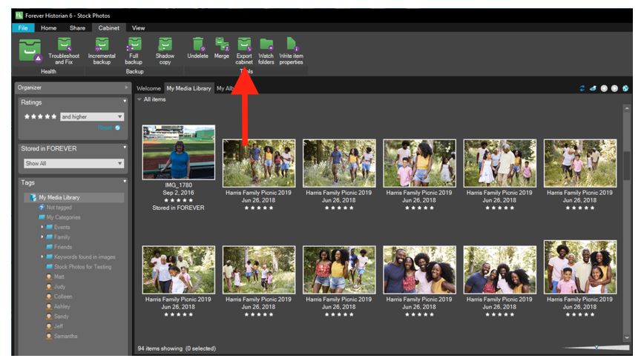Click the forward navigation arrow circle

(x=614, y=88)
